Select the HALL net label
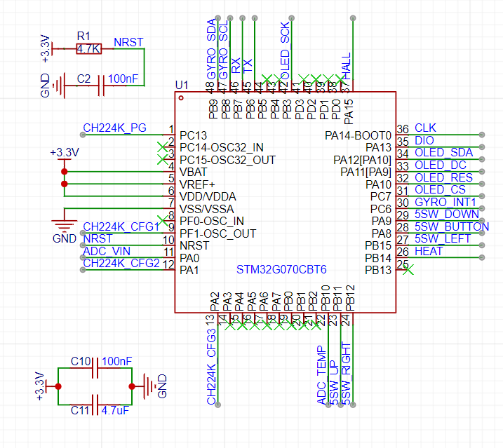This screenshot has width=503, height=448. 346,67
